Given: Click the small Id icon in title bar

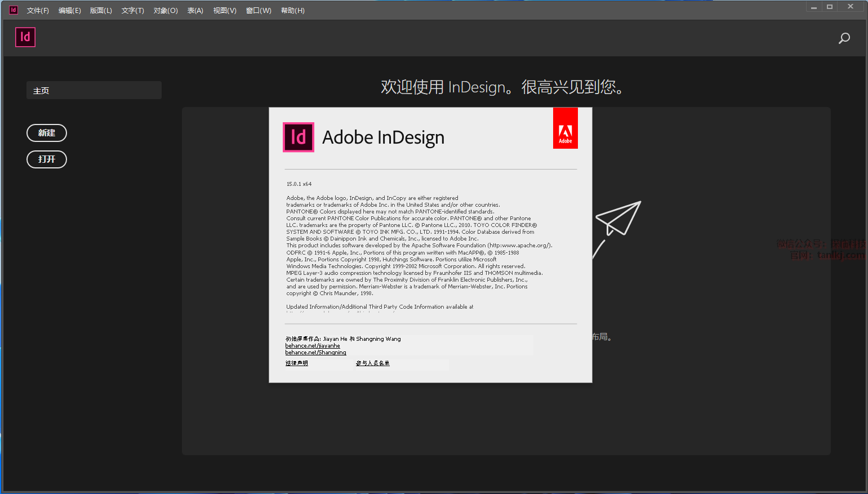Looking at the screenshot, I should [x=13, y=10].
